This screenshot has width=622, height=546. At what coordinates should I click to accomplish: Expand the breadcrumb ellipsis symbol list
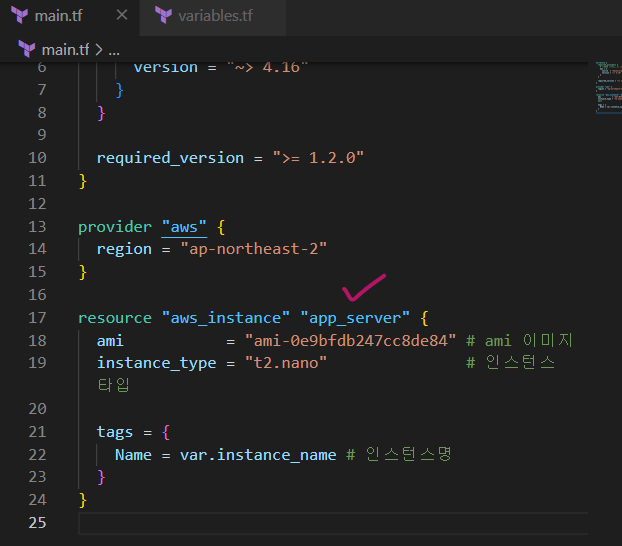pyautogui.click(x=114, y=48)
